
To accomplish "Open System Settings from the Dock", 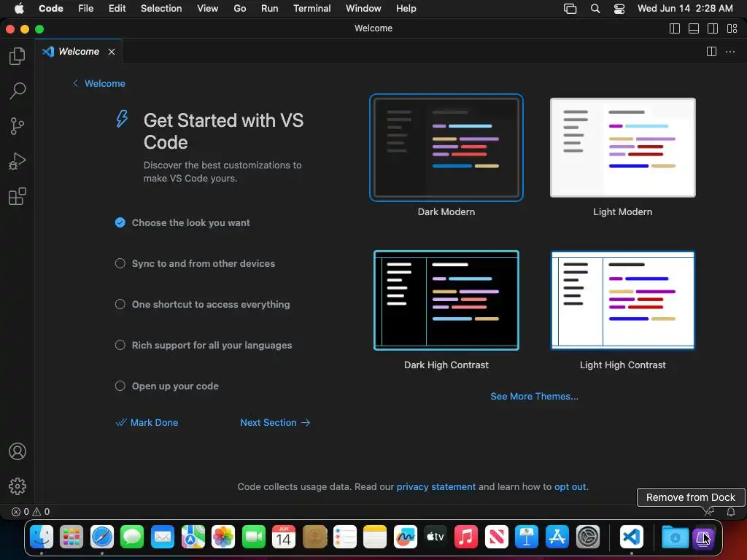I will coord(587,537).
